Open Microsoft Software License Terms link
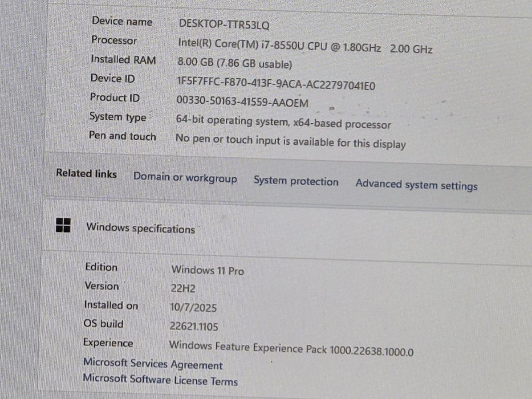Screen dimensions: 532x399 point(160,379)
